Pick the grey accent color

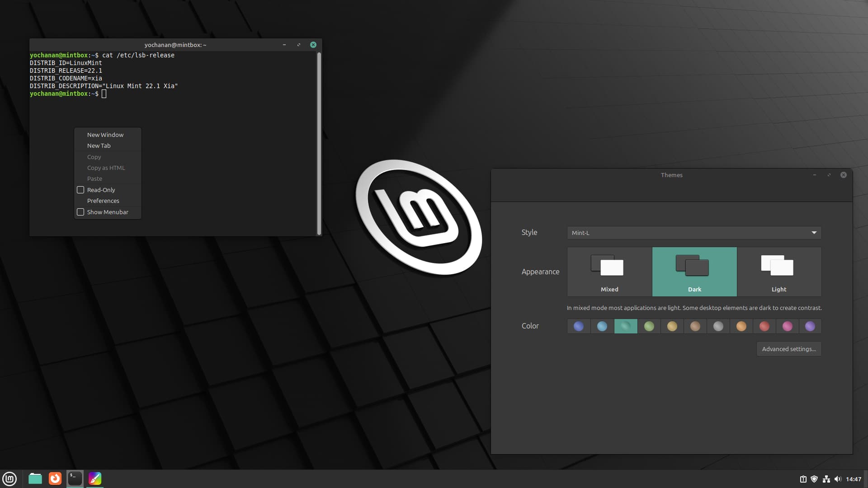(x=718, y=326)
